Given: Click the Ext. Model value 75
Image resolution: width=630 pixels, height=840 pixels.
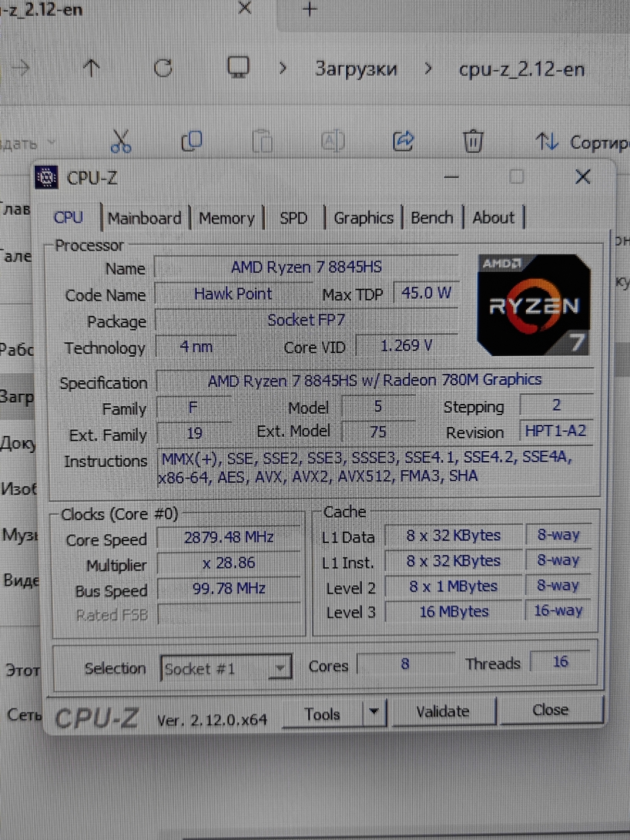Looking at the screenshot, I should (378, 432).
